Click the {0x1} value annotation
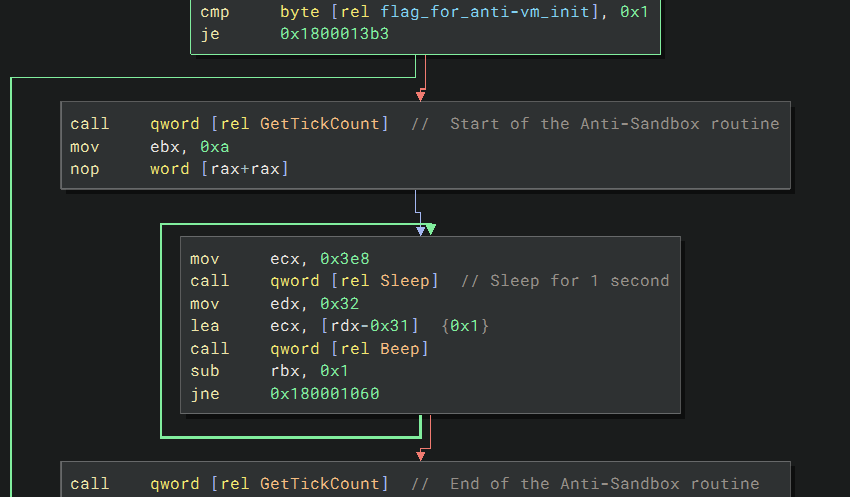This screenshot has width=850, height=497. pyautogui.click(x=469, y=326)
